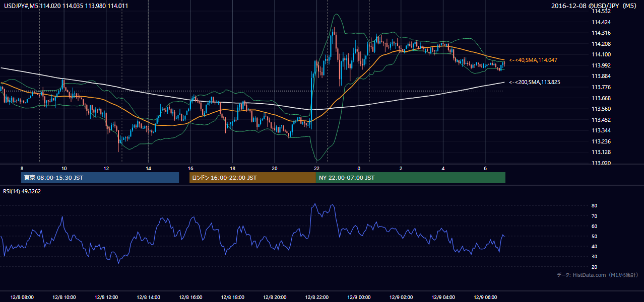644x302 pixels.
Task: Click the 113.992 price axis label
Action: point(601,65)
